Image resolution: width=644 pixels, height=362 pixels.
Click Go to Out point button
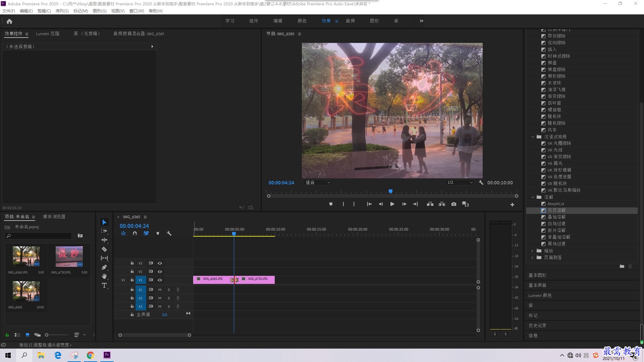416,204
